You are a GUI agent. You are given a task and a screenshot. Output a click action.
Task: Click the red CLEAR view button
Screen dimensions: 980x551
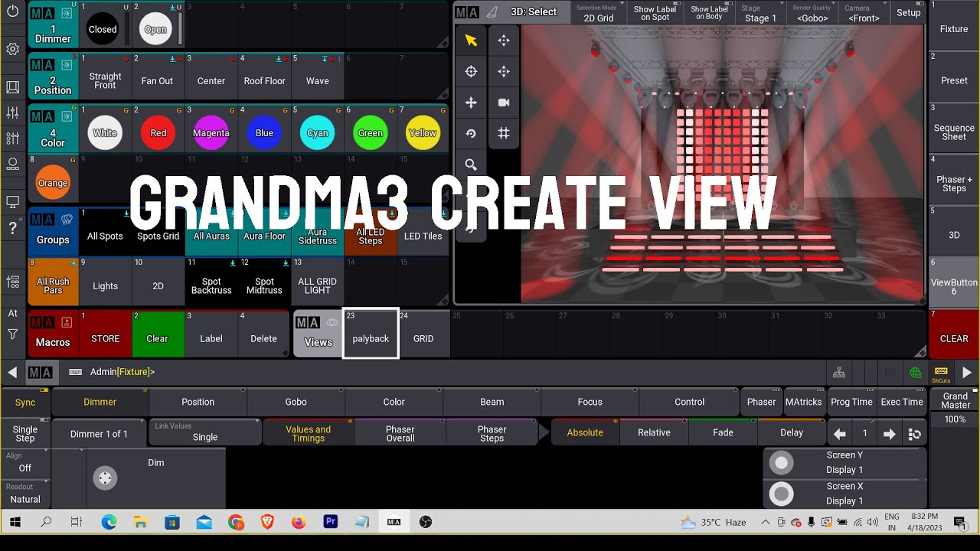[x=954, y=334]
